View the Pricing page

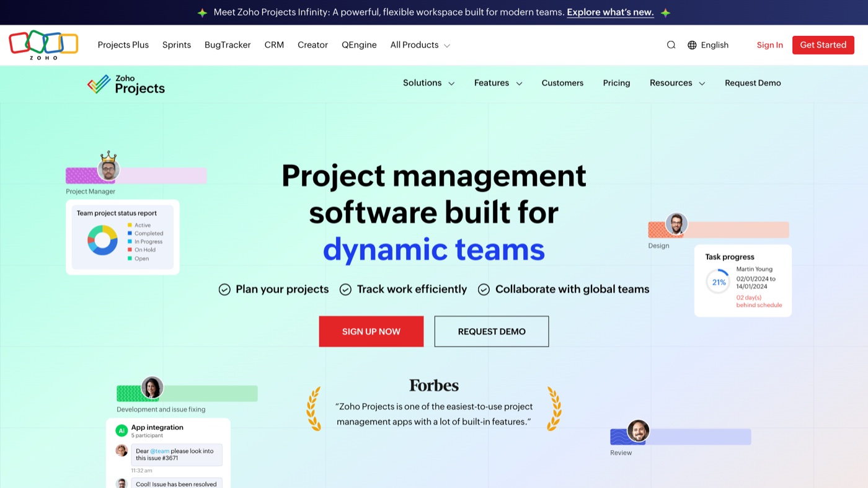pyautogui.click(x=616, y=83)
